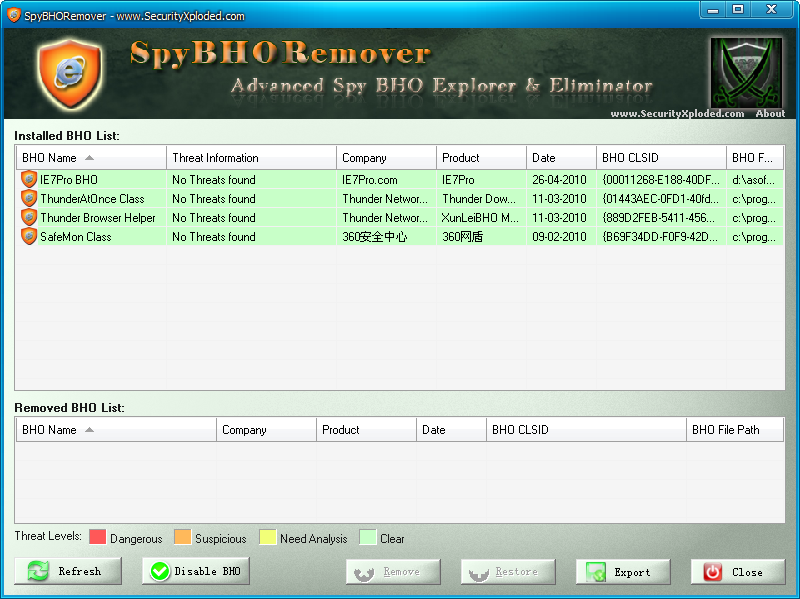Click the ThunderAtOnce Class shield icon
Screen dimensions: 800x599
coord(29,199)
